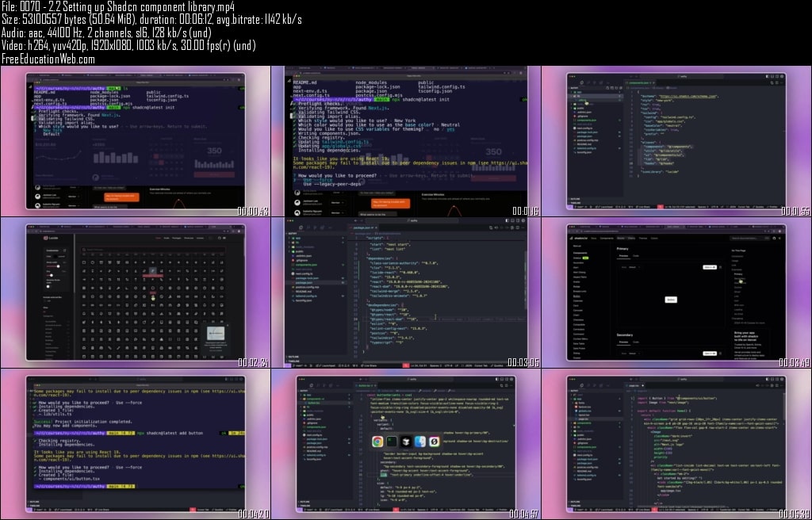Click package.json editor tab in 00:03:05 frame
The image size is (812, 520).
(x=363, y=227)
